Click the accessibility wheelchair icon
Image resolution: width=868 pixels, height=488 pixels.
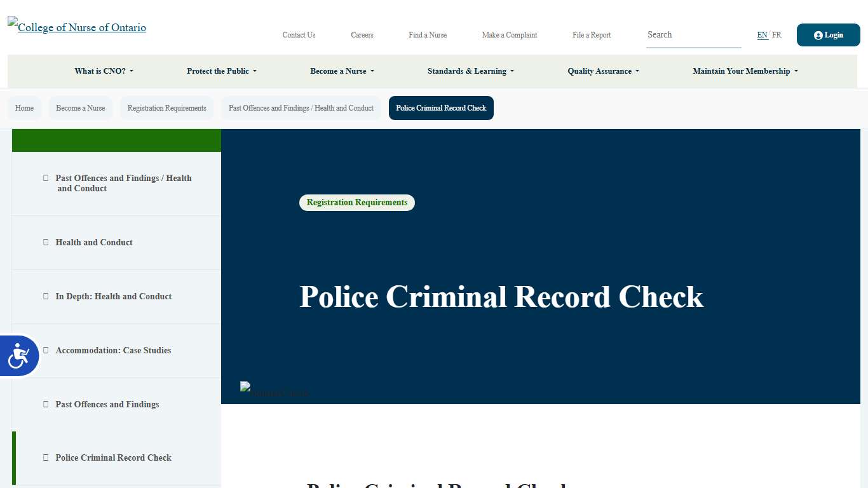[19, 356]
